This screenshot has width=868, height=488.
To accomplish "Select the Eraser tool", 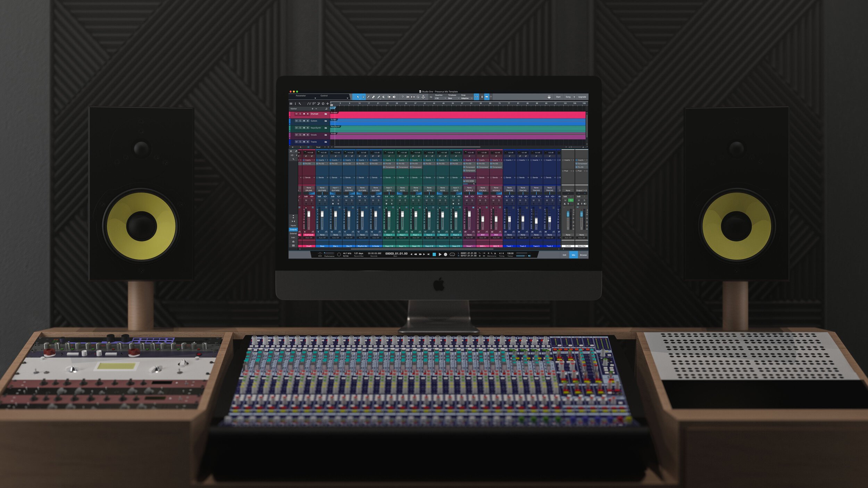I will click(x=374, y=97).
